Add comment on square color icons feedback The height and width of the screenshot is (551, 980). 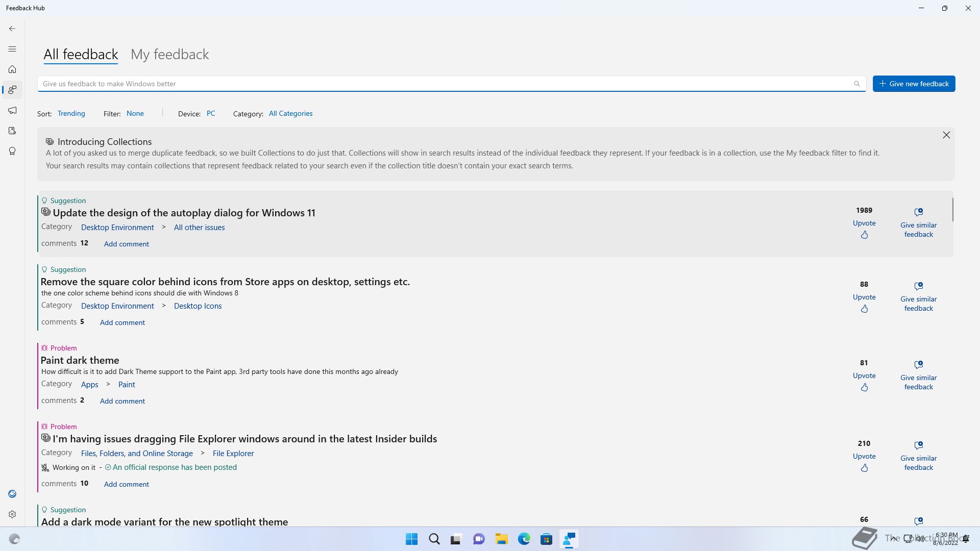pyautogui.click(x=122, y=322)
